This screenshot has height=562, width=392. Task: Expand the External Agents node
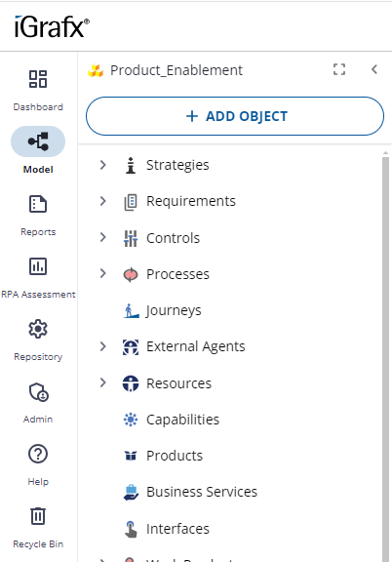click(x=102, y=346)
